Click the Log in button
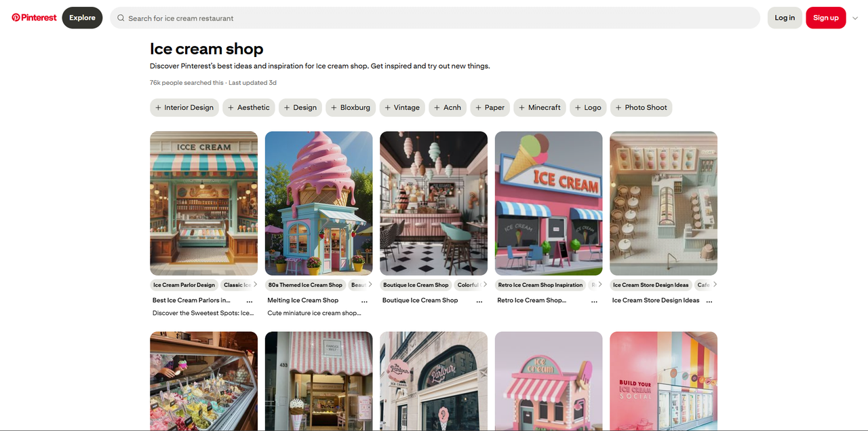 pyautogui.click(x=784, y=18)
